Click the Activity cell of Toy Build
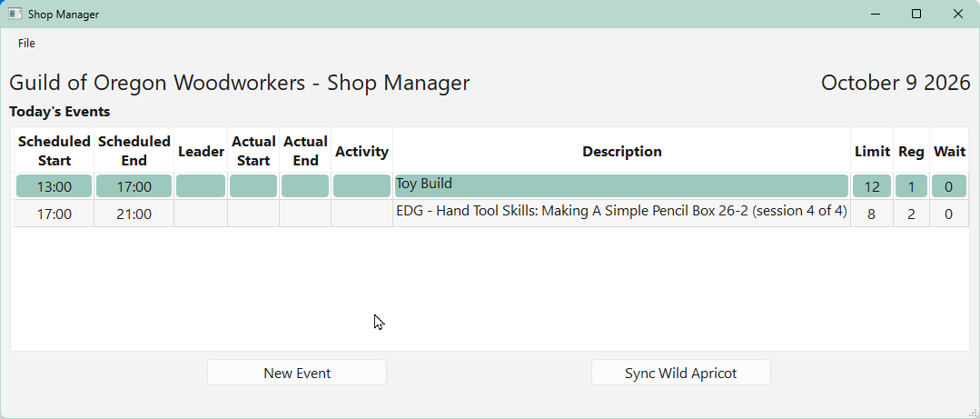The height and width of the screenshot is (419, 980). [361, 186]
